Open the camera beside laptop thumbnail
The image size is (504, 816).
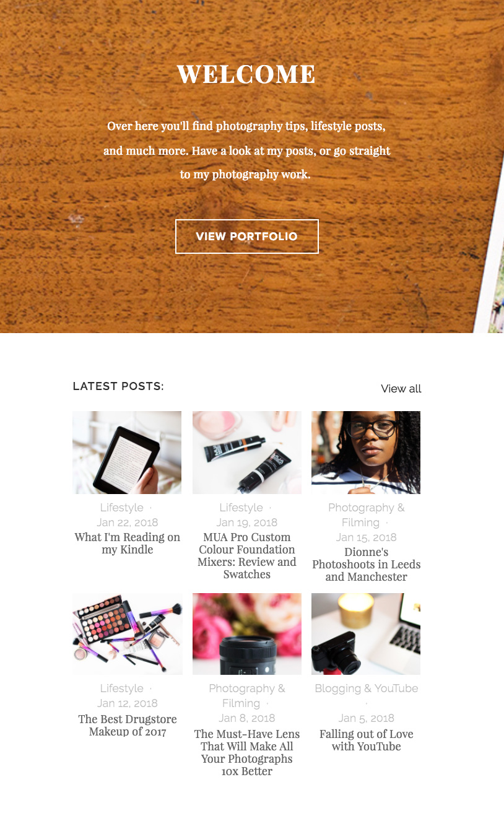366,634
